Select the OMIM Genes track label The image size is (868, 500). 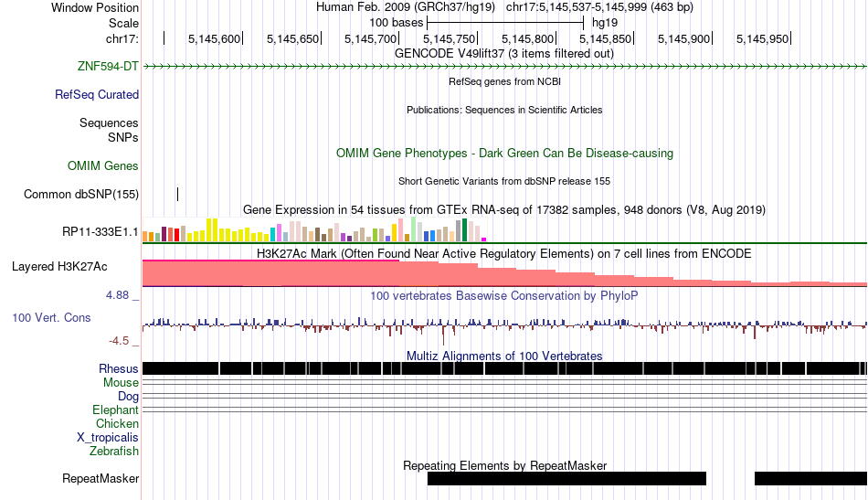103,166
